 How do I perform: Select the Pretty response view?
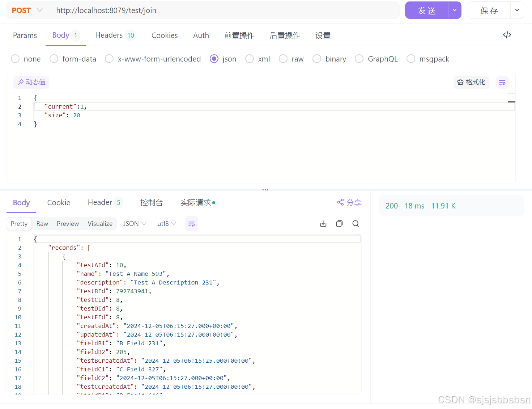click(x=19, y=224)
